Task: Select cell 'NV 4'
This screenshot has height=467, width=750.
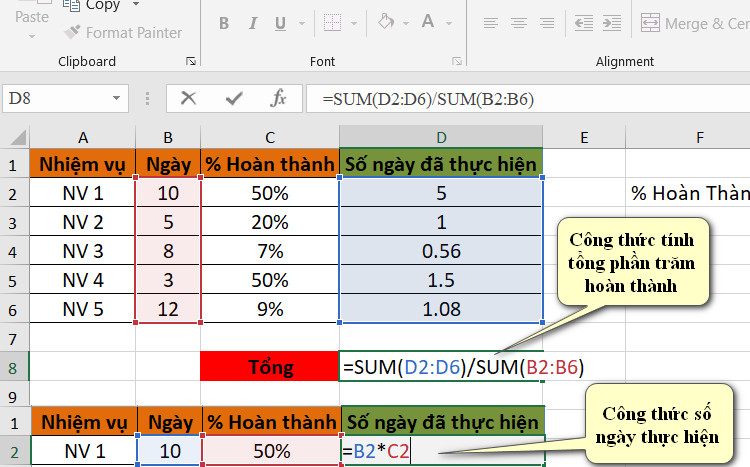Action: pos(83,280)
